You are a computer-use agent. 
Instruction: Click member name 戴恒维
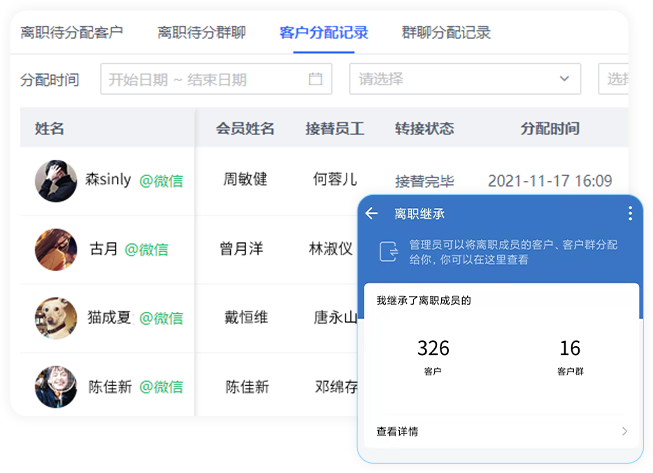point(246,317)
